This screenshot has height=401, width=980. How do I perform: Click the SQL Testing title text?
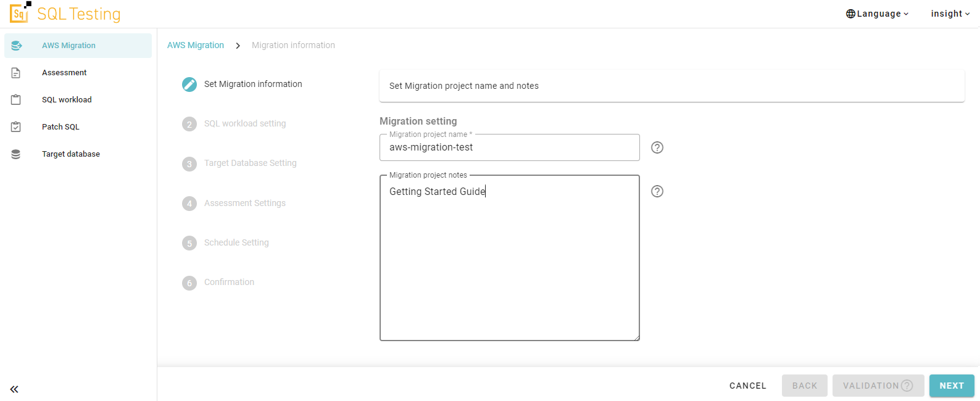(x=79, y=14)
